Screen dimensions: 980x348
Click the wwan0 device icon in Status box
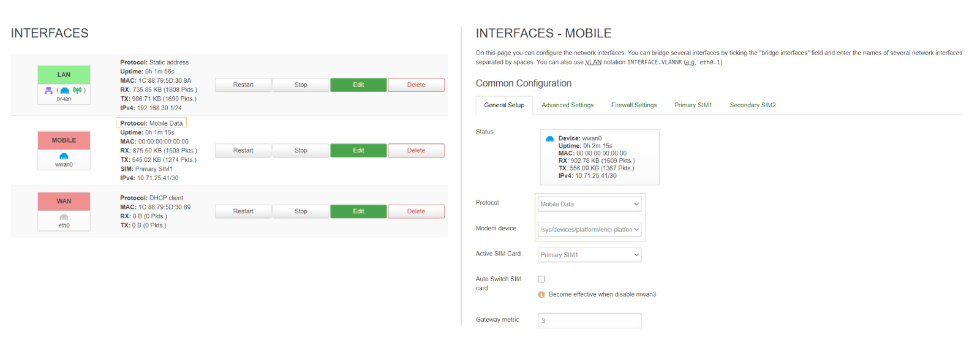pos(549,139)
